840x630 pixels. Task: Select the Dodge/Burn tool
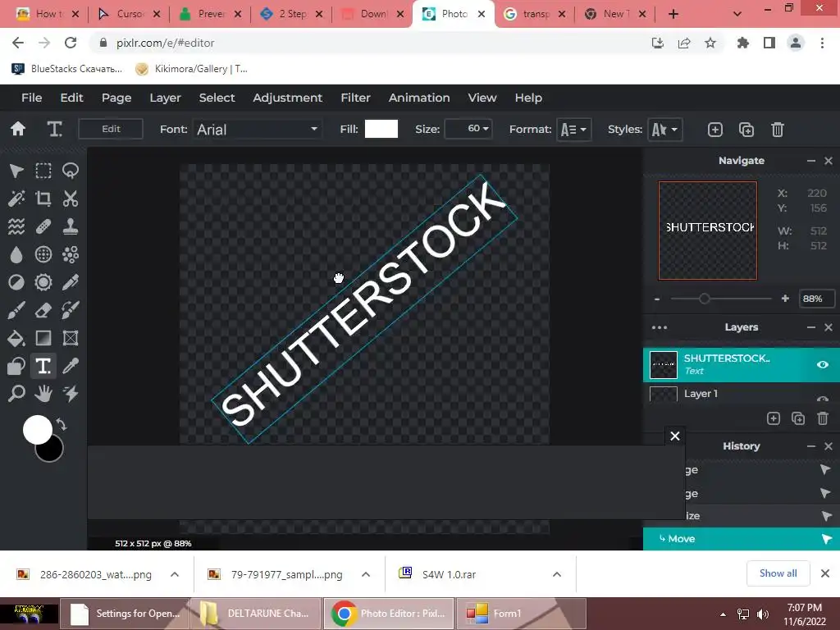coord(16,282)
